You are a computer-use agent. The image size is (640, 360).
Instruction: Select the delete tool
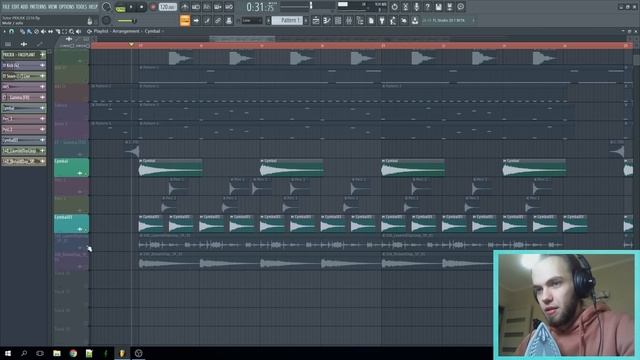tap(36, 31)
